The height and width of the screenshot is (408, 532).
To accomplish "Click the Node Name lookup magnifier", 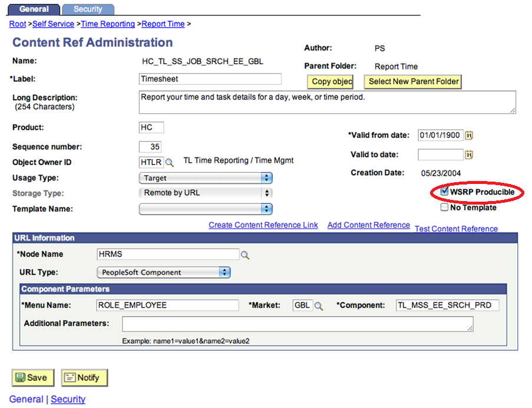I will (x=245, y=255).
